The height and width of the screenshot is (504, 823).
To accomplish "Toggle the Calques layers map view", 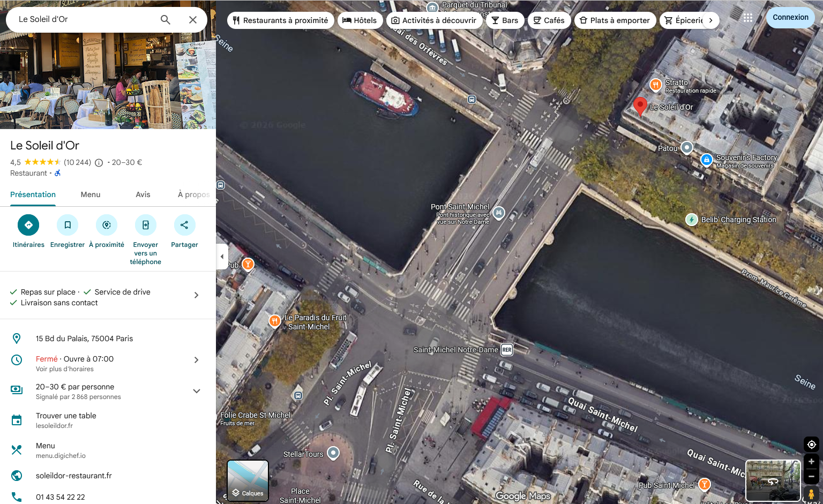I will [248, 480].
